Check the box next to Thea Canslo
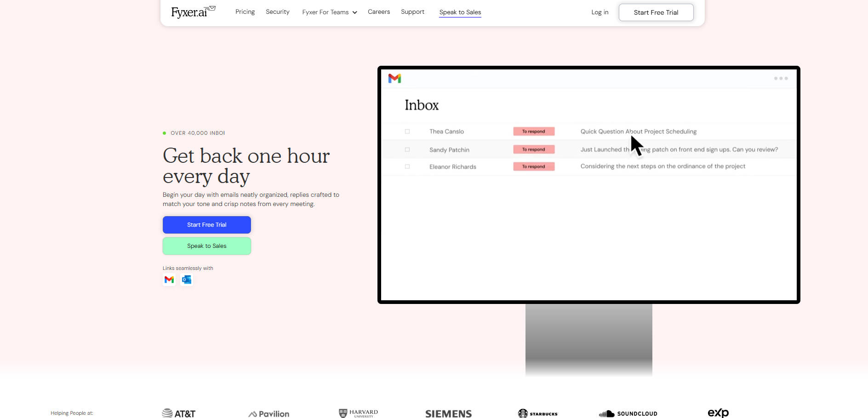This screenshot has height=418, width=868. (x=407, y=132)
